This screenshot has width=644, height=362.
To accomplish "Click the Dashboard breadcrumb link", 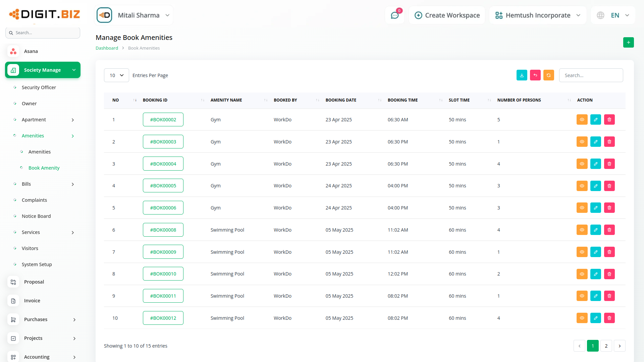I will (107, 48).
